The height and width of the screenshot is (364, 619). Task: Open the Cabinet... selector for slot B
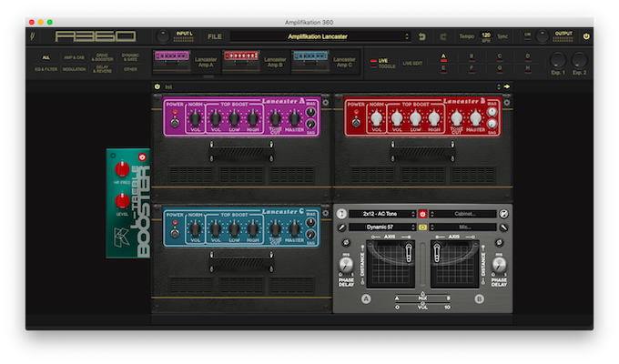[463, 214]
